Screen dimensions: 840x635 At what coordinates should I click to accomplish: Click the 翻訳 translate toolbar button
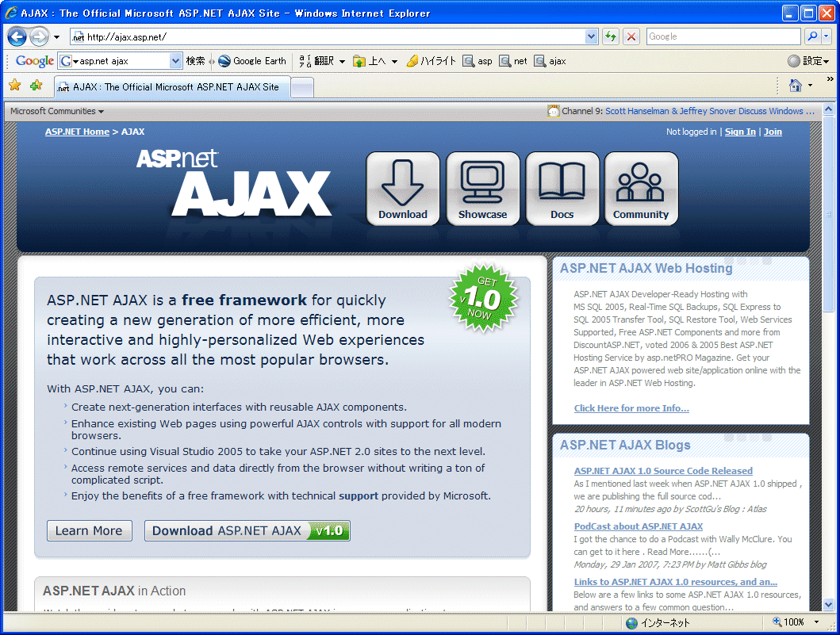pyautogui.click(x=316, y=61)
